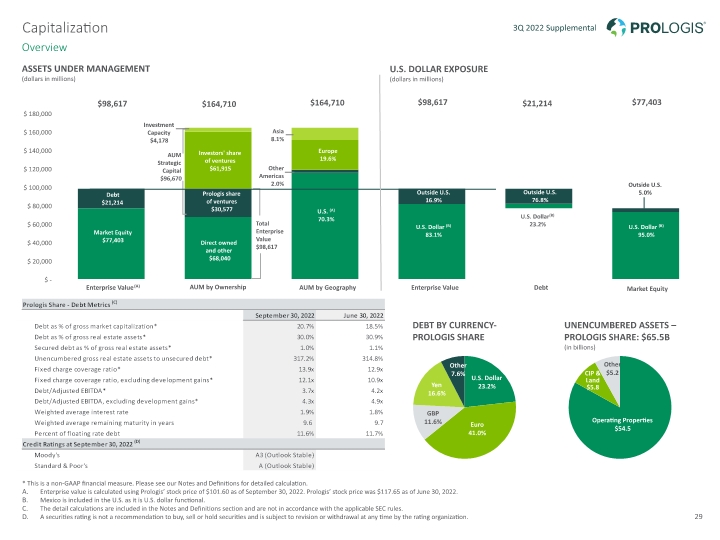Click footnote A about enterprise value calculation

click(240, 492)
